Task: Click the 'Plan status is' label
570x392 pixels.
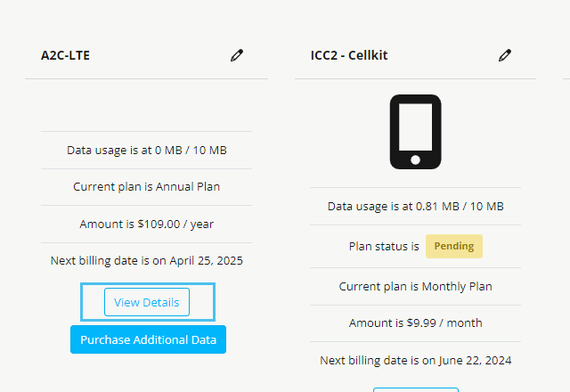Action: (x=383, y=246)
